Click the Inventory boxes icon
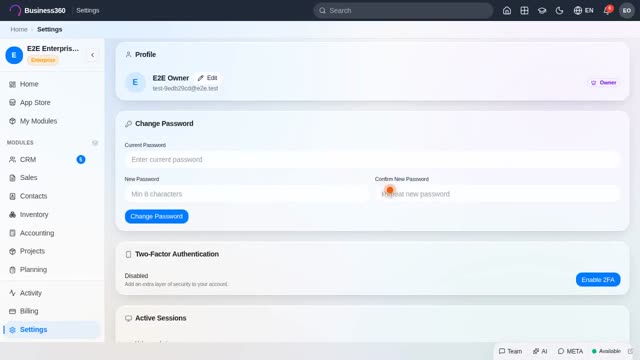This screenshot has width=640, height=360. (x=12, y=214)
